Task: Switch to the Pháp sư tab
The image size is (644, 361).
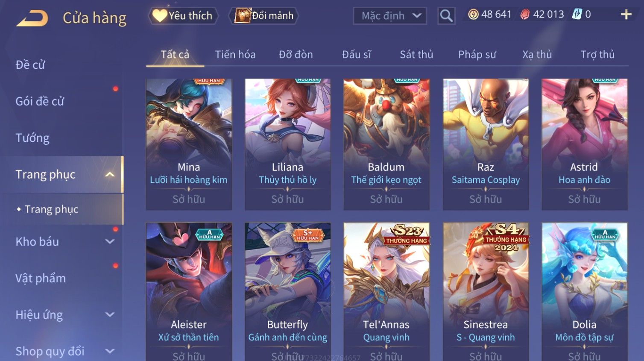Action: pos(477,55)
